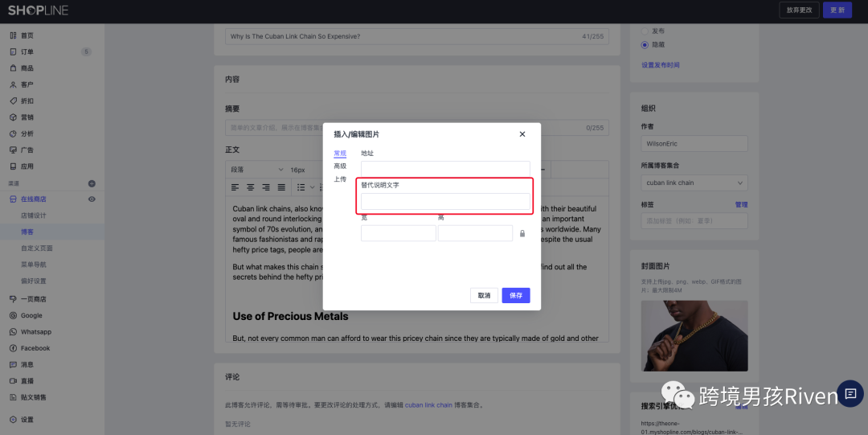Expand 段落 paragraph style dropdown

[x=257, y=170]
